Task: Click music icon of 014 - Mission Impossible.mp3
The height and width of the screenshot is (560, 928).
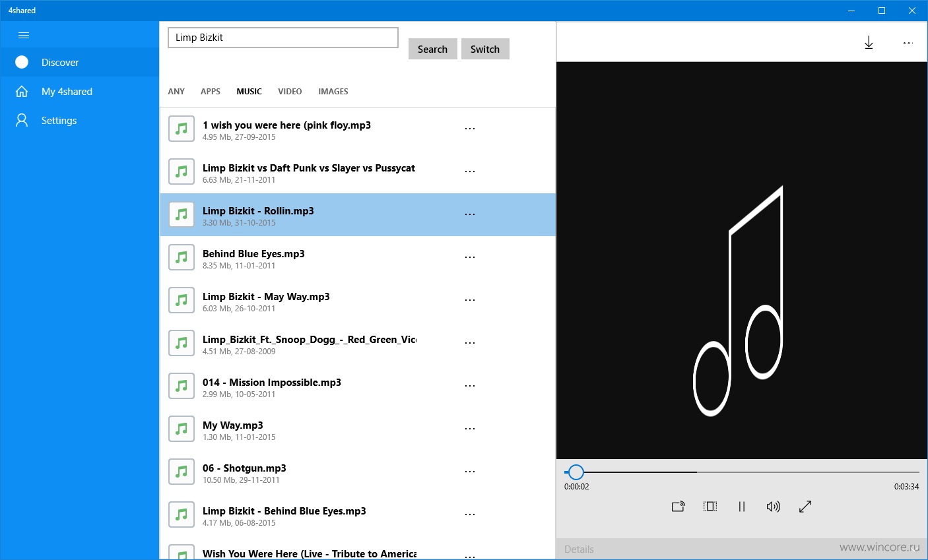Action: pos(182,386)
